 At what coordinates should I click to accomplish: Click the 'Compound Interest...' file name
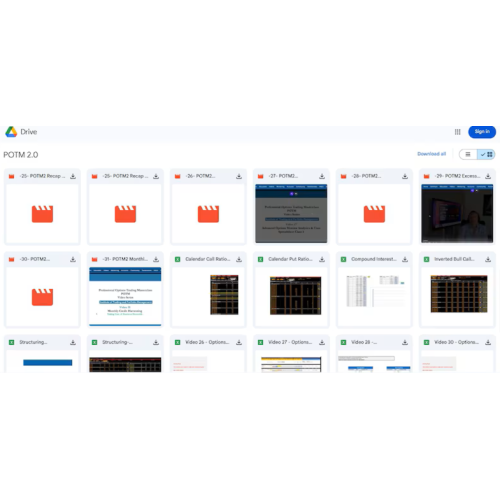click(374, 259)
